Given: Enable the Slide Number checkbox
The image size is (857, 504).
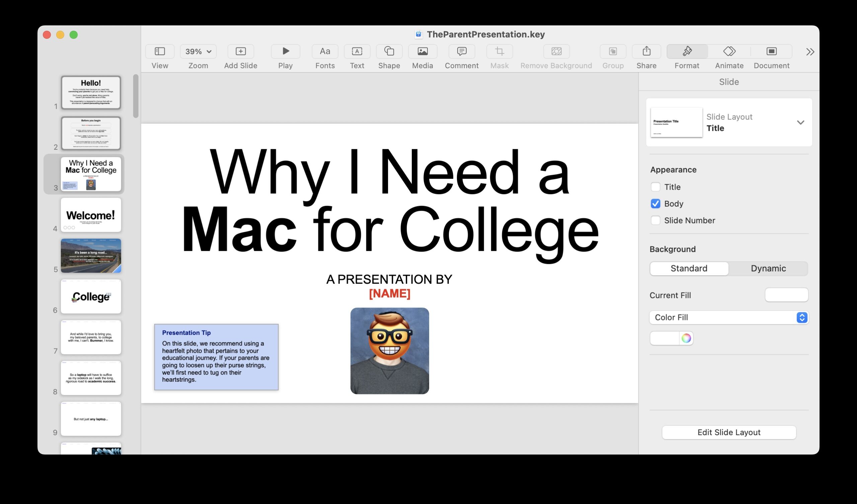Looking at the screenshot, I should point(655,220).
